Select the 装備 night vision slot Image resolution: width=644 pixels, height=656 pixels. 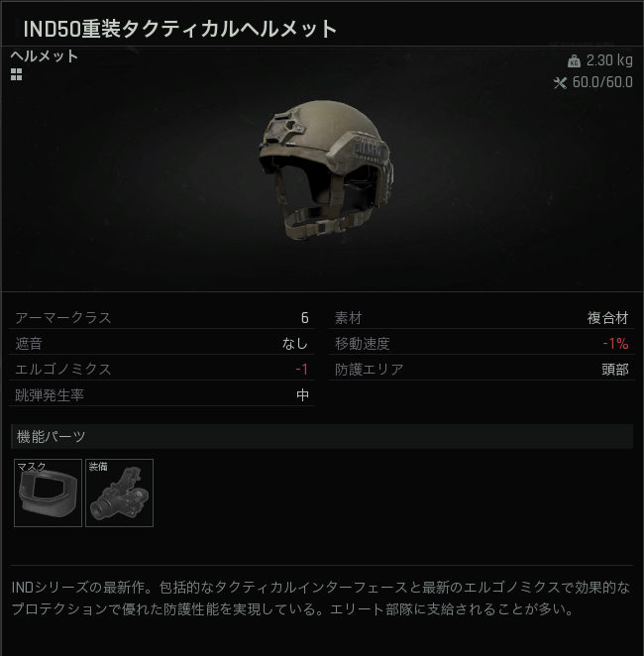pyautogui.click(x=119, y=492)
